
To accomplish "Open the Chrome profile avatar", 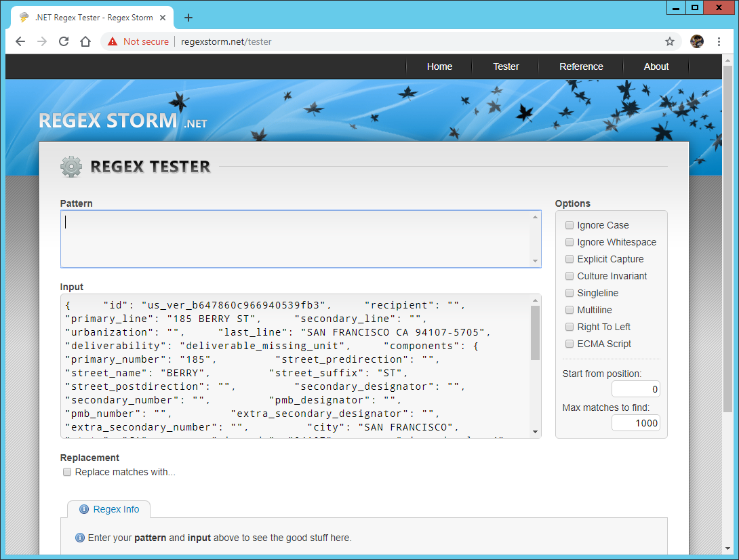I will [696, 41].
